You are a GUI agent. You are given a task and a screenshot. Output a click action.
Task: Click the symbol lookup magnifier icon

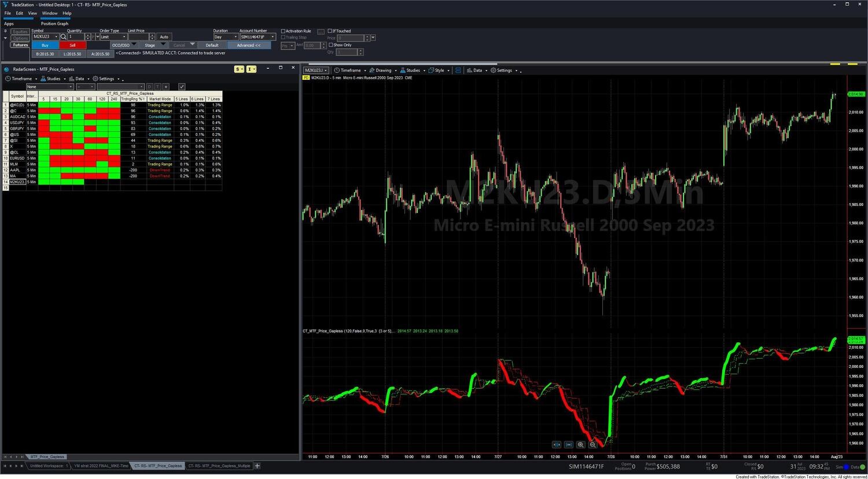click(x=64, y=37)
